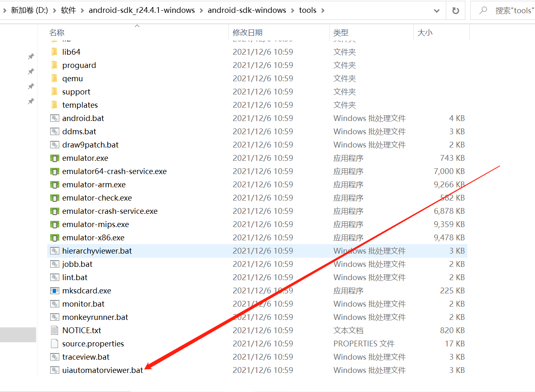Click the lint.bat batch file icon
This screenshot has width=535, height=392.
pyautogui.click(x=54, y=277)
